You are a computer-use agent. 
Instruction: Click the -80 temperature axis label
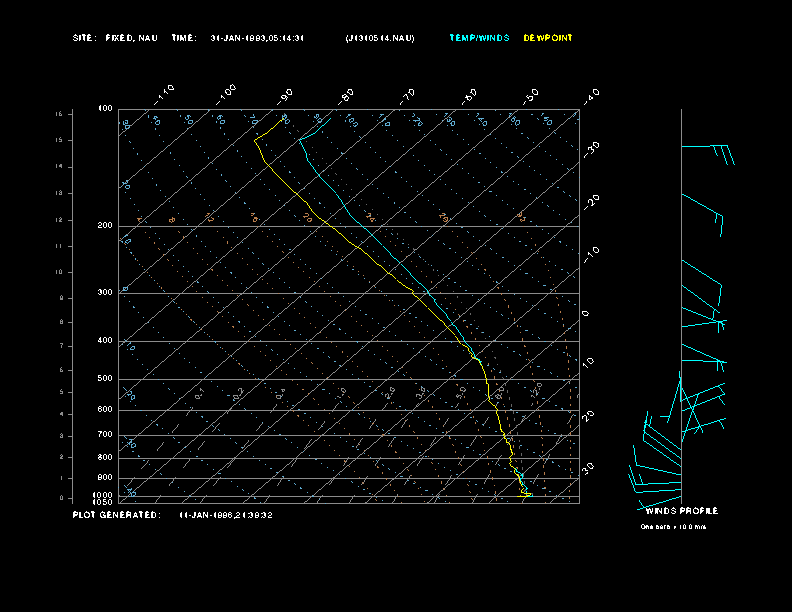click(x=347, y=95)
